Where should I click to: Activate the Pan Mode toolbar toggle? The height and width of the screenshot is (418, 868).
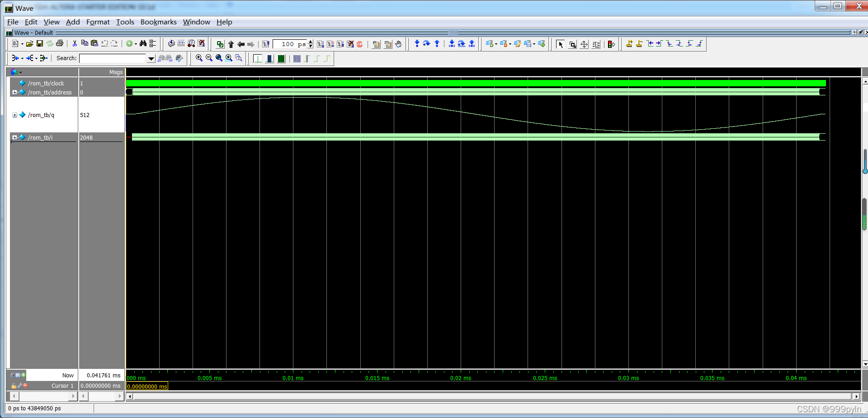(584, 44)
